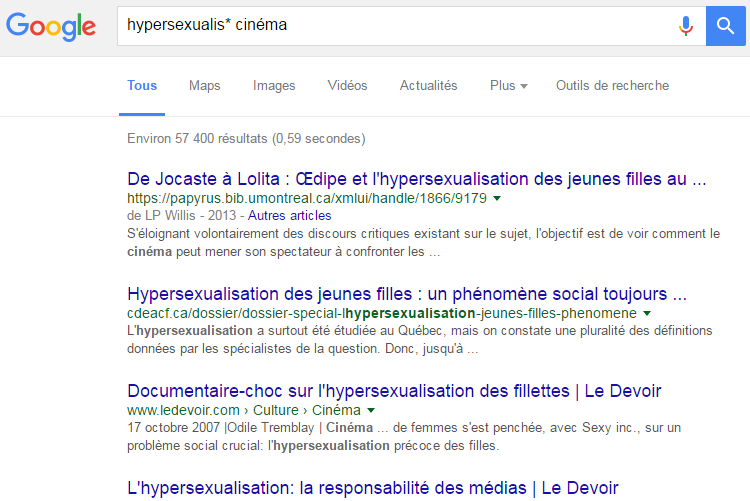Focus the search field containing hypersexualis* cinéma
This screenshot has width=750, height=501.
(x=411, y=26)
